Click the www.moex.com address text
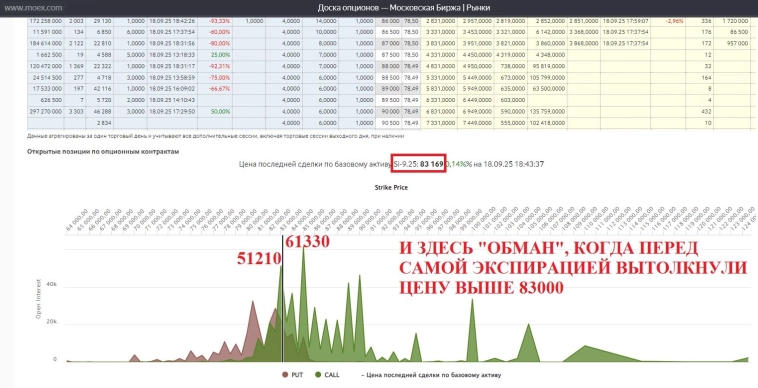The width and height of the screenshot is (758, 388). (x=33, y=8)
